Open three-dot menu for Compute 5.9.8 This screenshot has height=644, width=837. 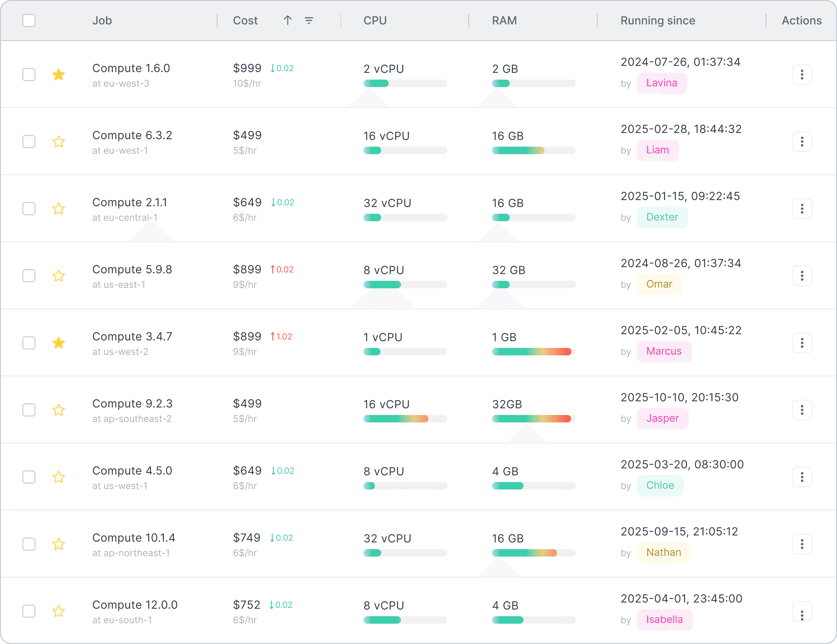pos(802,276)
